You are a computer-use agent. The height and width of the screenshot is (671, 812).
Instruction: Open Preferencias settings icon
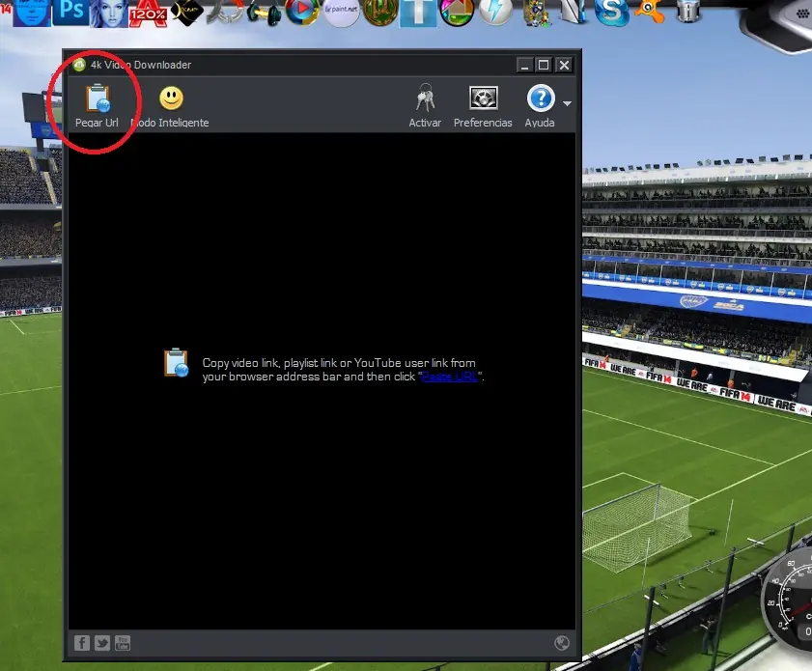pos(483,106)
